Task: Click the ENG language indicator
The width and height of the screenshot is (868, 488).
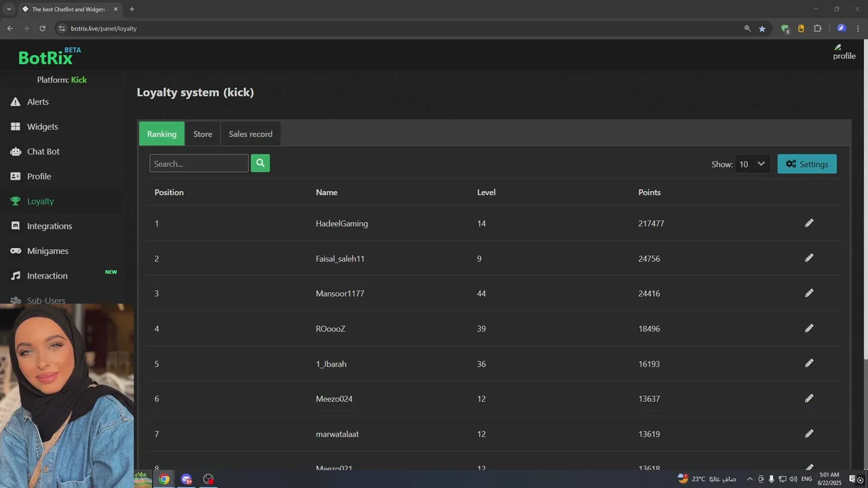Action: [806, 479]
